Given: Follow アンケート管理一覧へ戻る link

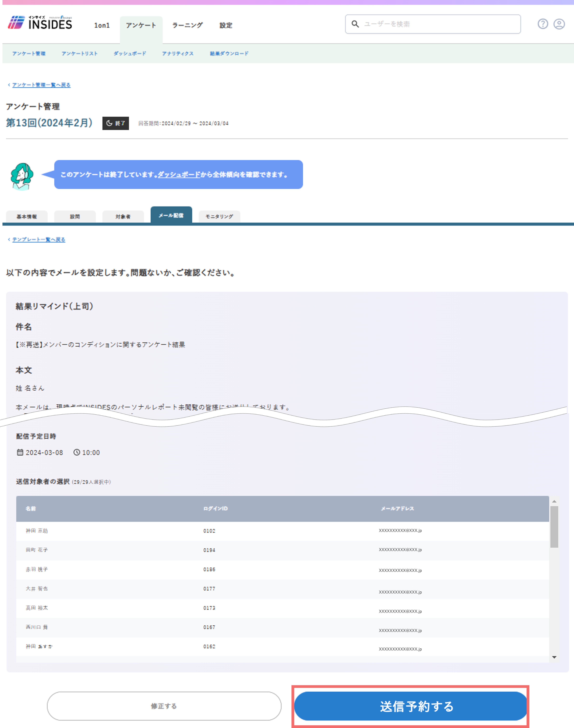Looking at the screenshot, I should coord(41,85).
